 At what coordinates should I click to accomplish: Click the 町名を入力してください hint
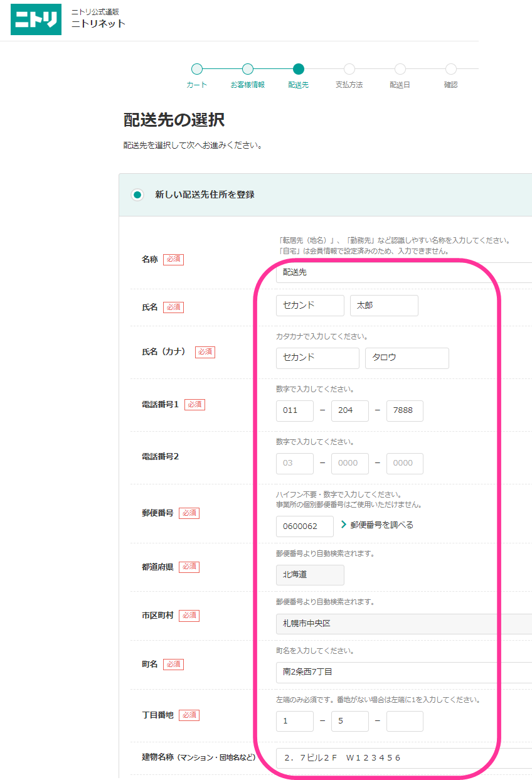315,651
